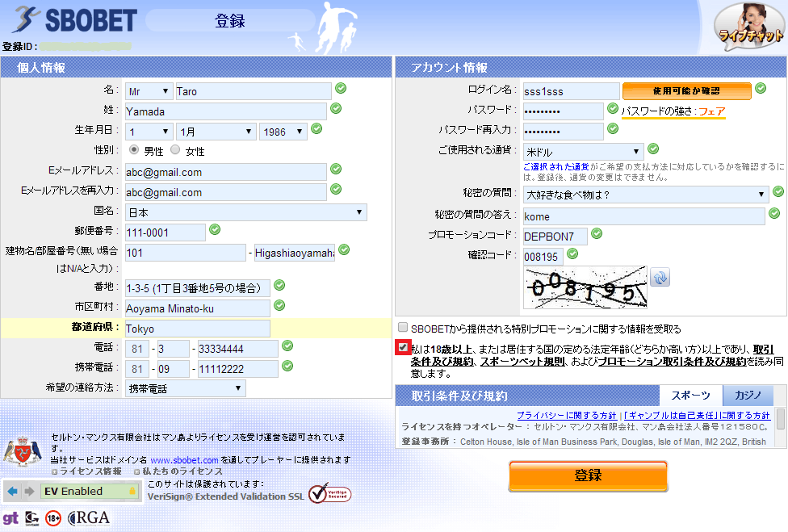Open the country 日本 dropdown
Viewport: 788px width, 532px height.
click(245, 212)
